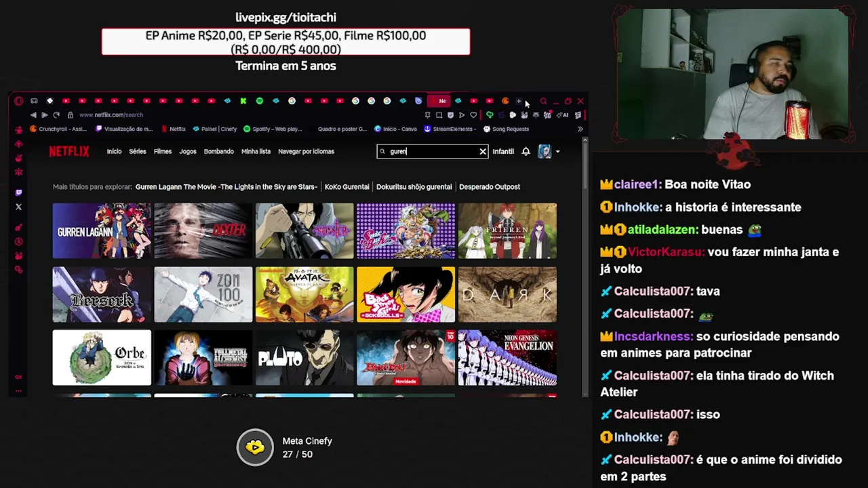Click the Netflix logo
868x488 pixels.
tap(68, 151)
